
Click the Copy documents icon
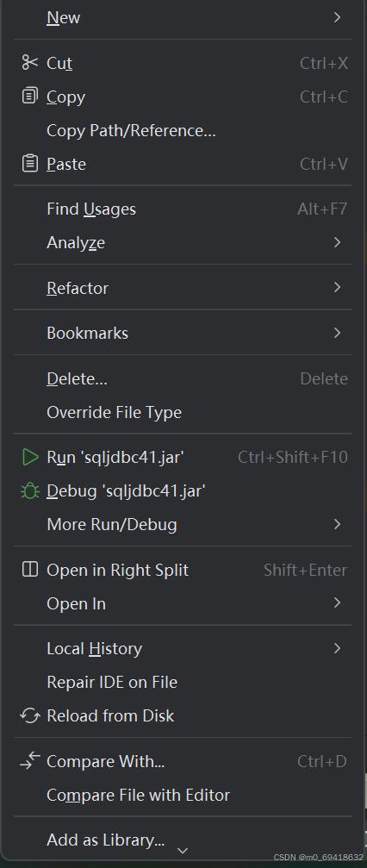pos(29,97)
